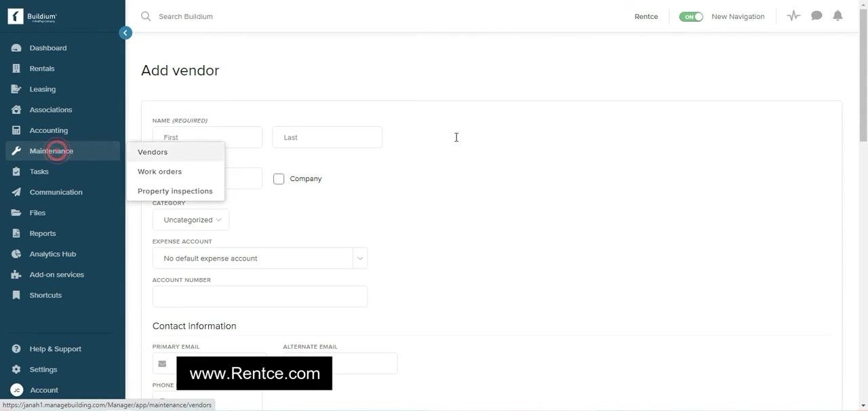Click the Settings gear icon
This screenshot has height=411, width=868.
click(16, 370)
